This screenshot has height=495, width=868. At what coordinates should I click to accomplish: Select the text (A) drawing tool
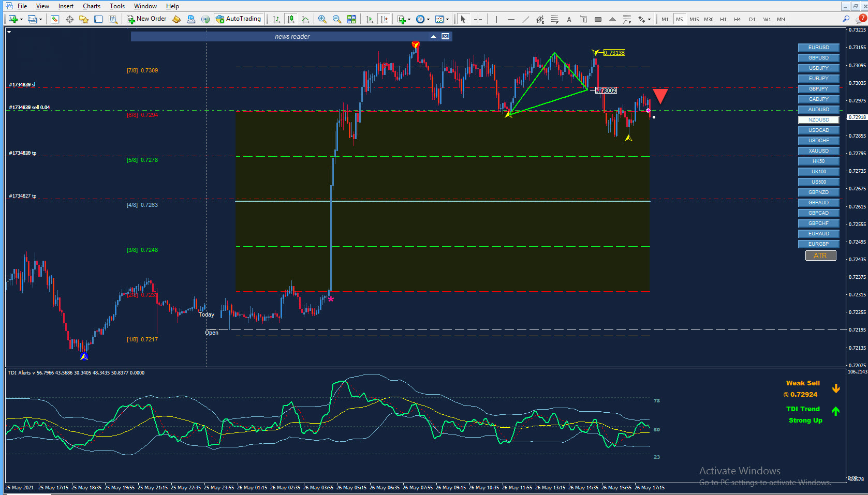click(569, 19)
